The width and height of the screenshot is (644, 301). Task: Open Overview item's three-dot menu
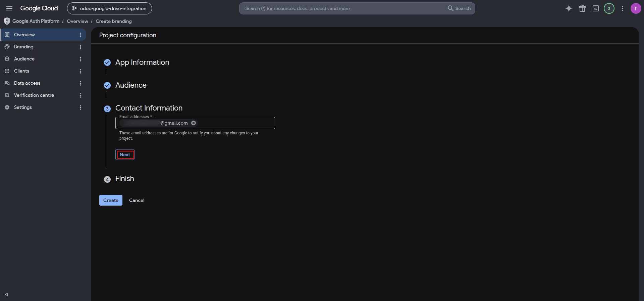coord(80,35)
